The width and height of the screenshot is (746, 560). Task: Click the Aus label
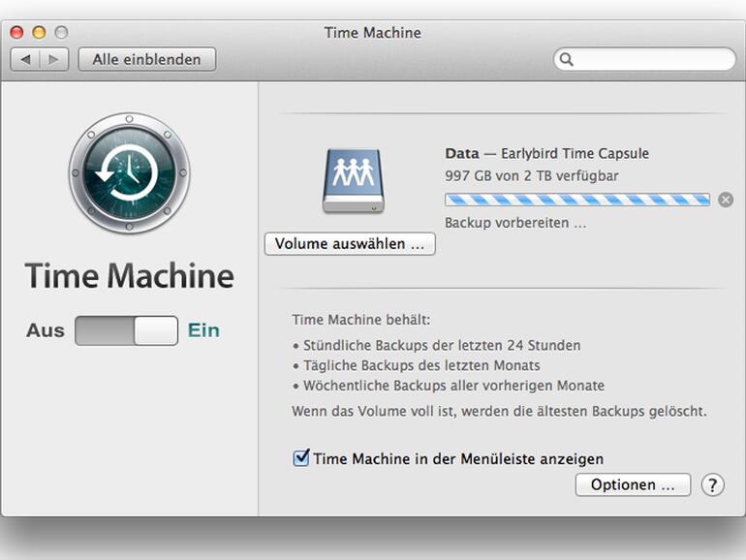coord(46,330)
